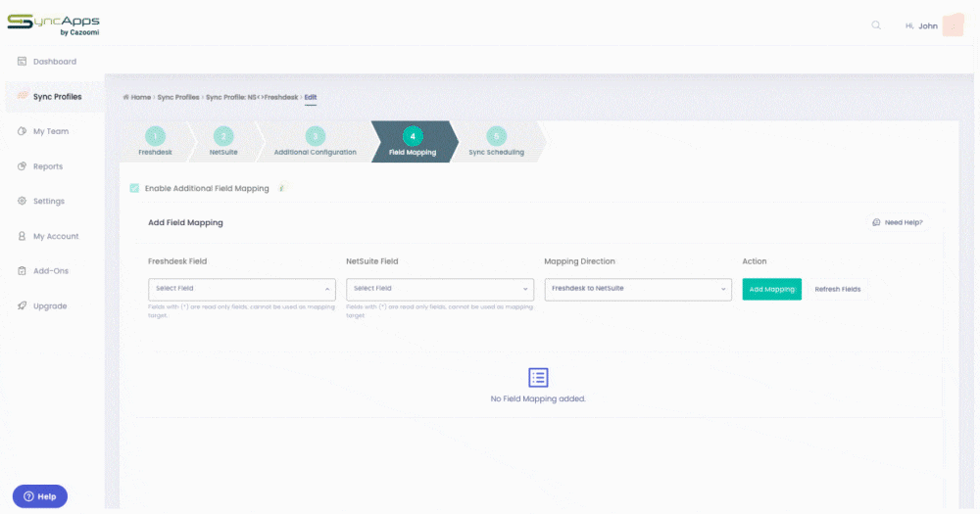The height and width of the screenshot is (514, 980).
Task: Click the Edit breadcrumb item
Action: (311, 98)
